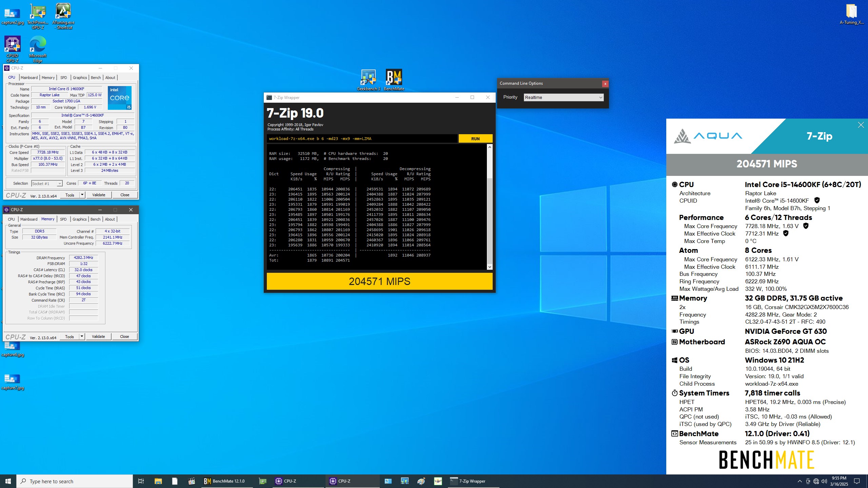868x488 pixels.
Task: Open File Explorer from the taskbar
Action: coord(158,481)
